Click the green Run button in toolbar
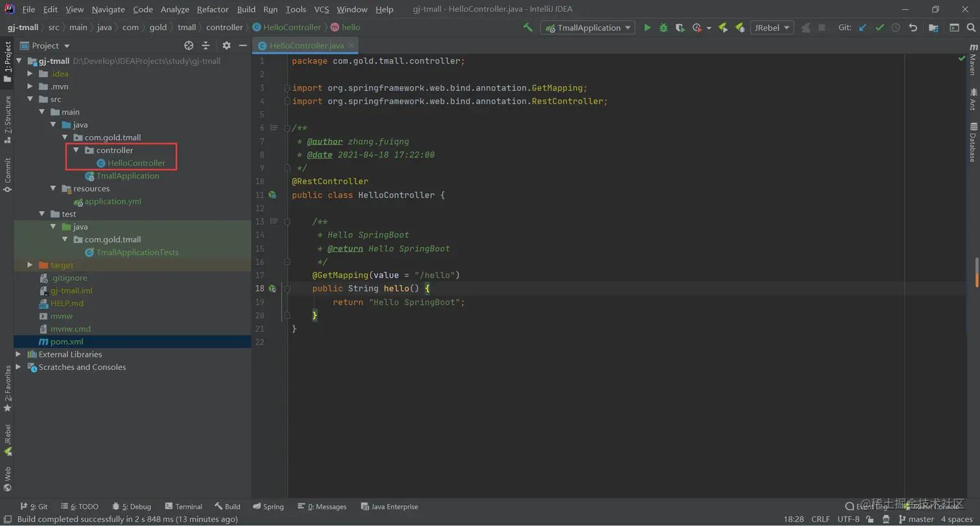Screen dimensions: 980x526 647,28
